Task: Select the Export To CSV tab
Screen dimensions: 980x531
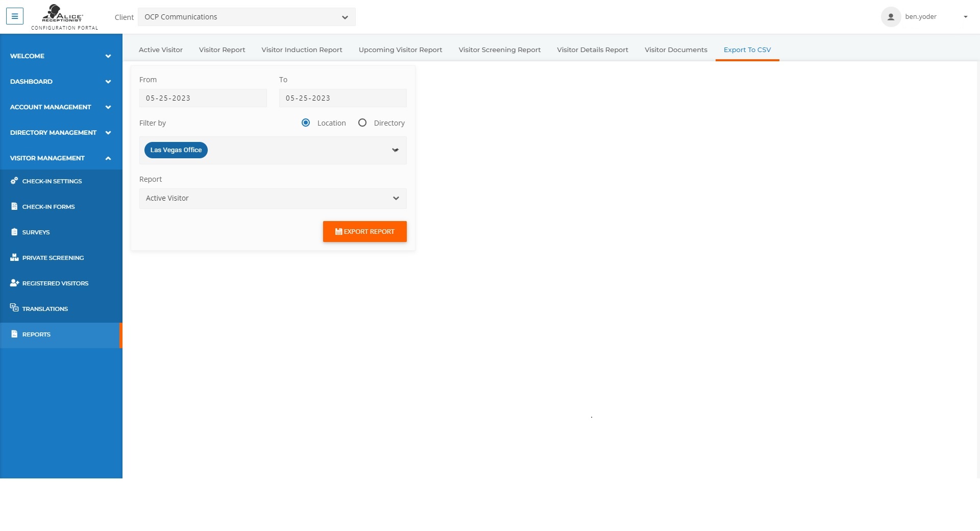Action: pos(747,50)
